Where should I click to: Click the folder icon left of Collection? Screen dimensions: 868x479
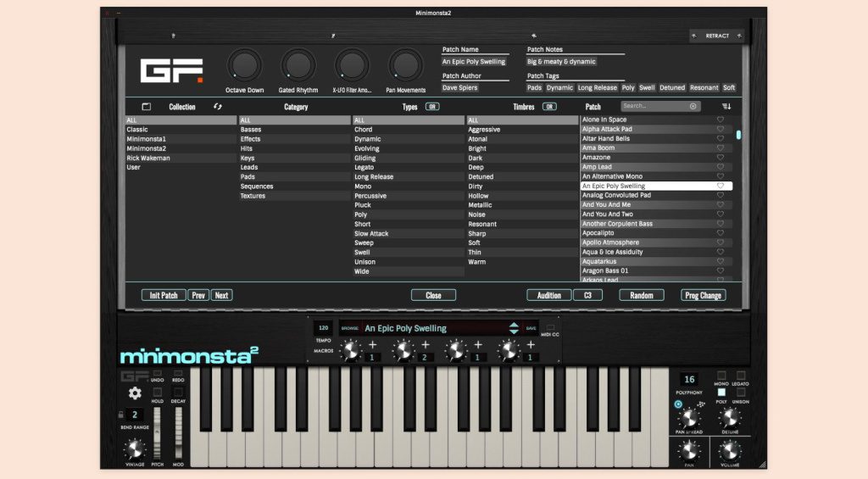pos(146,107)
